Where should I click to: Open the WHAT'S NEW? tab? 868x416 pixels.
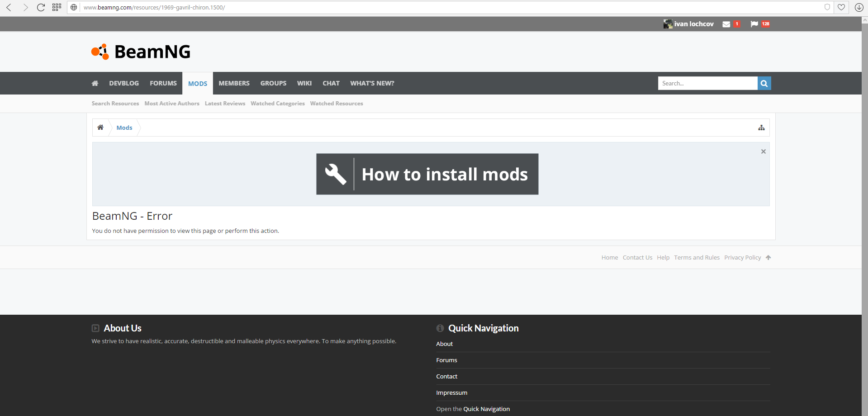(372, 83)
